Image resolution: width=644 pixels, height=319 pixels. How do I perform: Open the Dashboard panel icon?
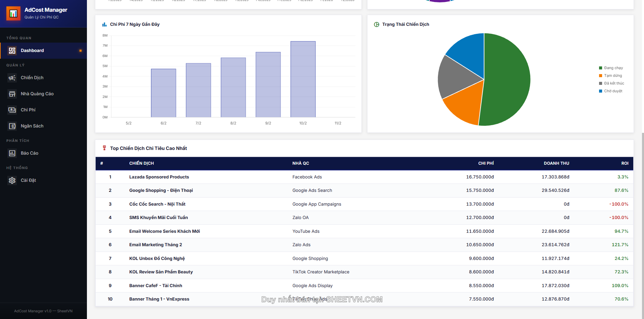click(12, 50)
